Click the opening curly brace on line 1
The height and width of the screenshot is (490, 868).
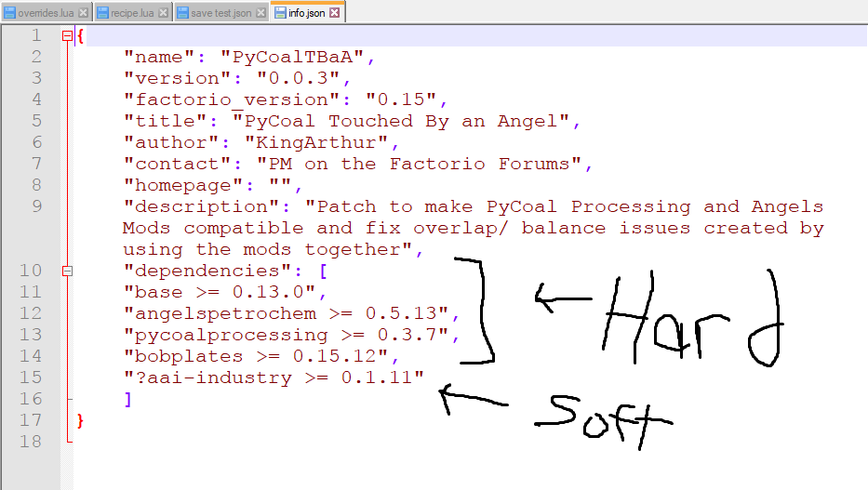[x=80, y=36]
